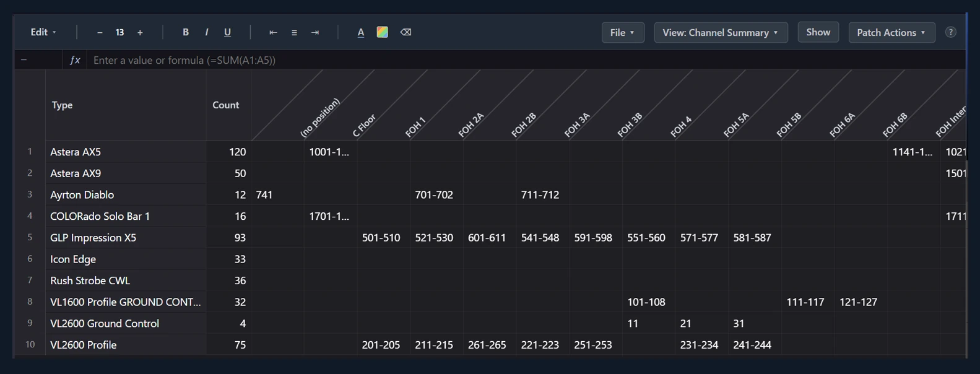Click the Show button
This screenshot has height=374, width=980.
pos(818,32)
